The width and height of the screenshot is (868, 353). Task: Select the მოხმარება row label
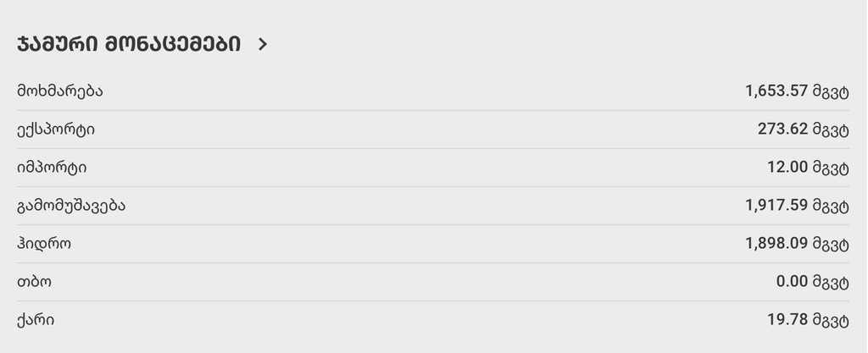(x=60, y=91)
